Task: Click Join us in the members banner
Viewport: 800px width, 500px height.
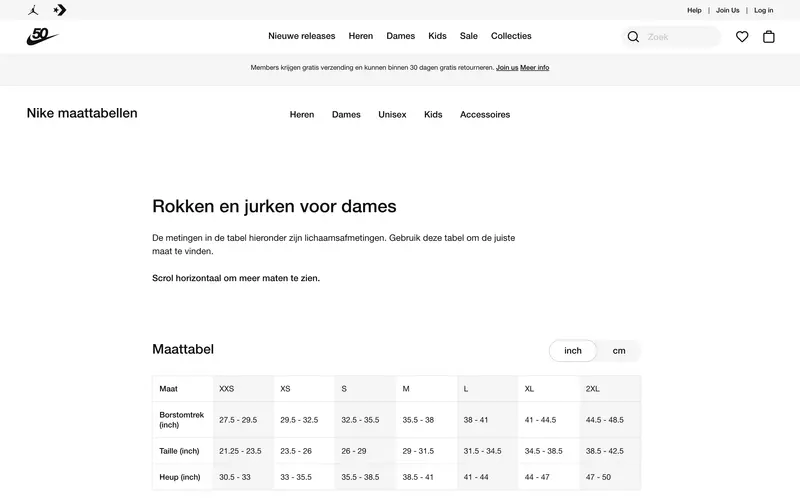Action: [x=507, y=67]
